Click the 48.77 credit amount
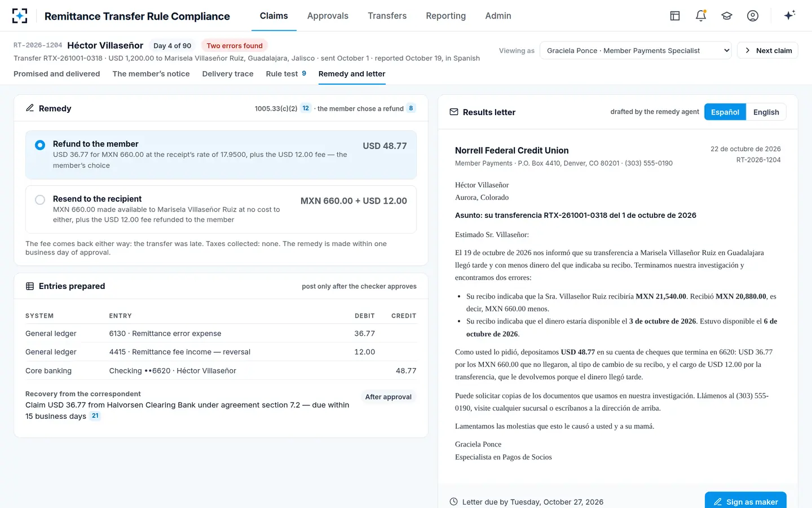Image resolution: width=812 pixels, height=508 pixels. point(406,371)
